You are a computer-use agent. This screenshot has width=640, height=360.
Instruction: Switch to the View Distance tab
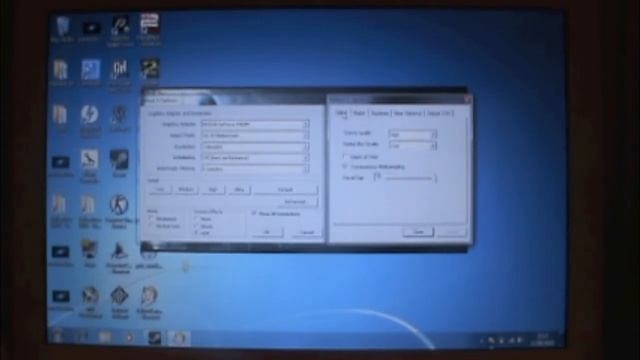pos(407,113)
